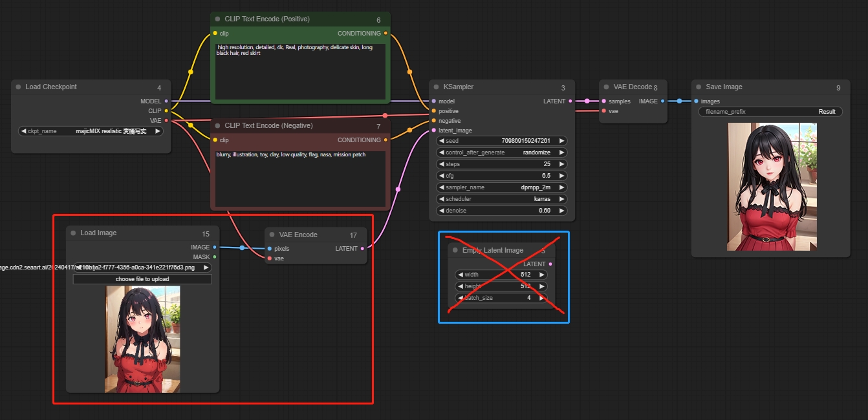Click the IMAGE output socket on VAE Decode
868x420 pixels.
pos(662,101)
